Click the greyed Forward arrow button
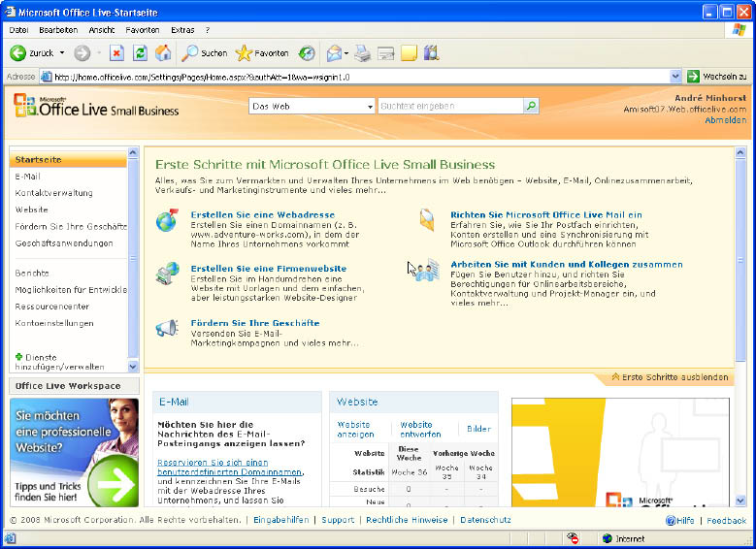 point(82,53)
